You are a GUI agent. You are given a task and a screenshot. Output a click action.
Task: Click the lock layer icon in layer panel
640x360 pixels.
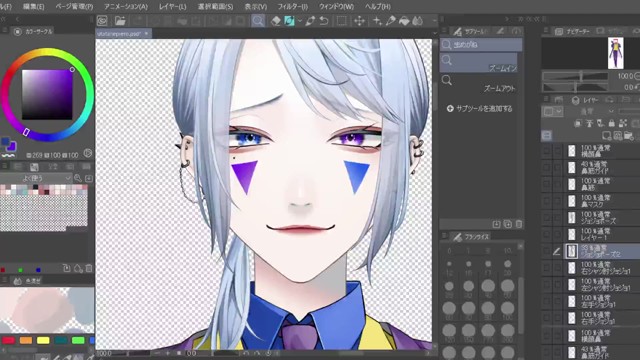(611, 123)
